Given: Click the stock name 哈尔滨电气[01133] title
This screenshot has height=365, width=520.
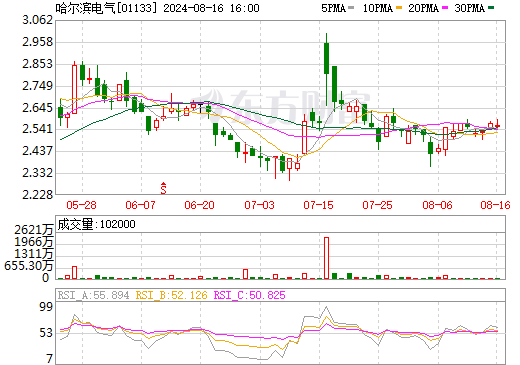Looking at the screenshot, I should coord(106,8).
